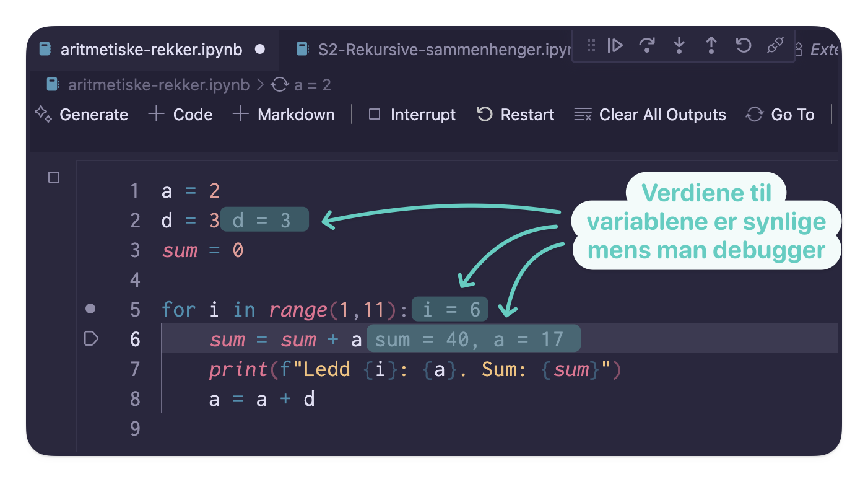Click the Go To button
Image resolution: width=868 pixels, height=482 pixels.
pyautogui.click(x=779, y=114)
